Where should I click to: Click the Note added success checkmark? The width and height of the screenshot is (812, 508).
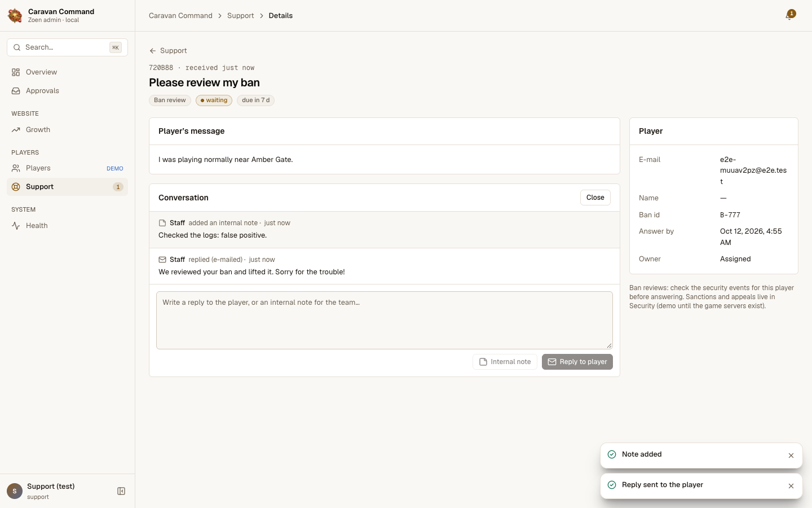tap(612, 454)
